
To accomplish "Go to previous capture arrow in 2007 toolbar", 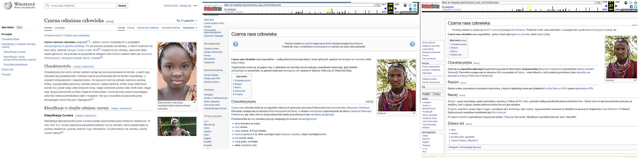I will click(x=606, y=6).
